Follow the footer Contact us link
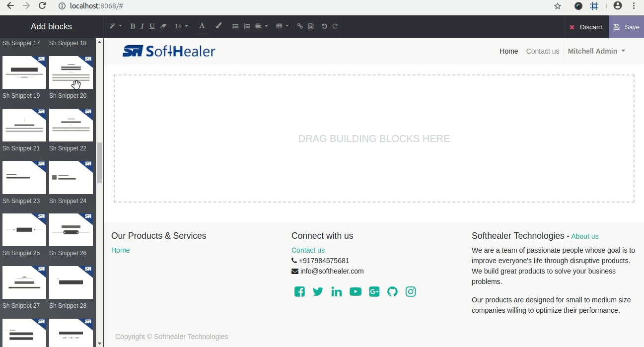This screenshot has width=644, height=347. pyautogui.click(x=308, y=250)
